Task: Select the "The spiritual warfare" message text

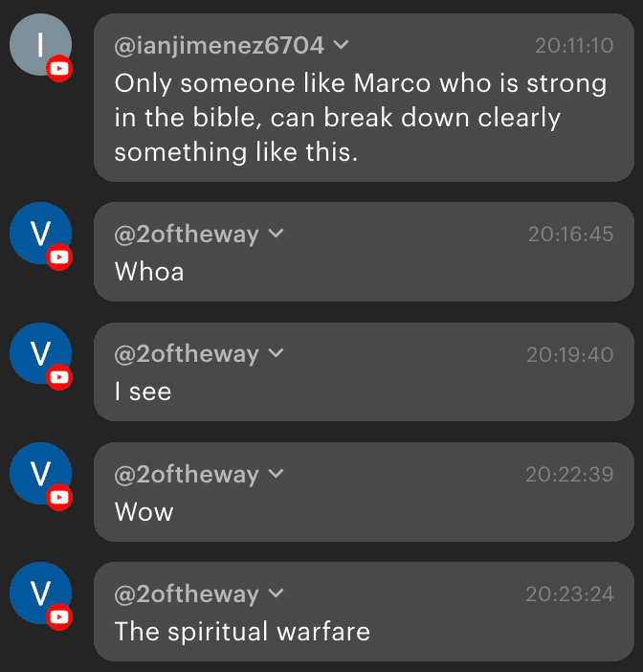Action: pyautogui.click(x=242, y=632)
